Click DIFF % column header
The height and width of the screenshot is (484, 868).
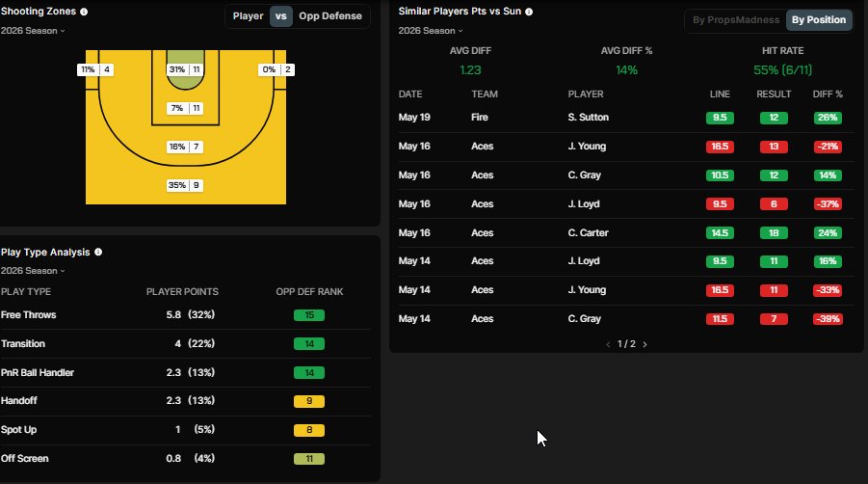tap(828, 94)
